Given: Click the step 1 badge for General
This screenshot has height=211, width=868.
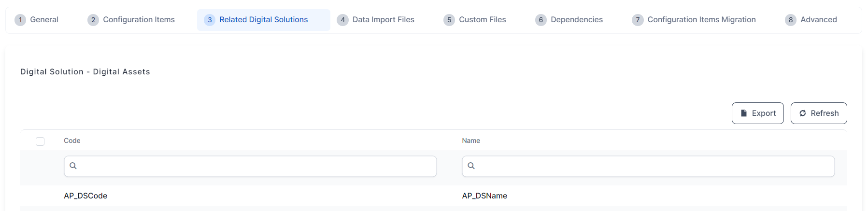Looking at the screenshot, I should point(20,20).
